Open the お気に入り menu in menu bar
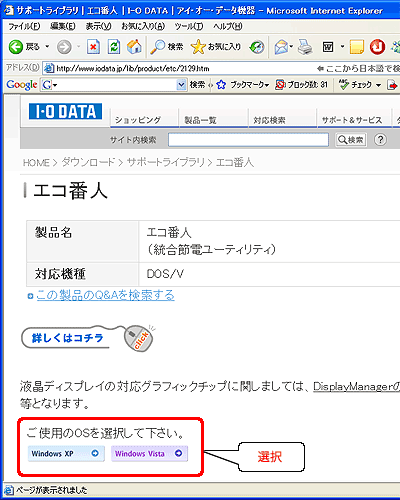Screen dimensions: 400x500 [143, 26]
